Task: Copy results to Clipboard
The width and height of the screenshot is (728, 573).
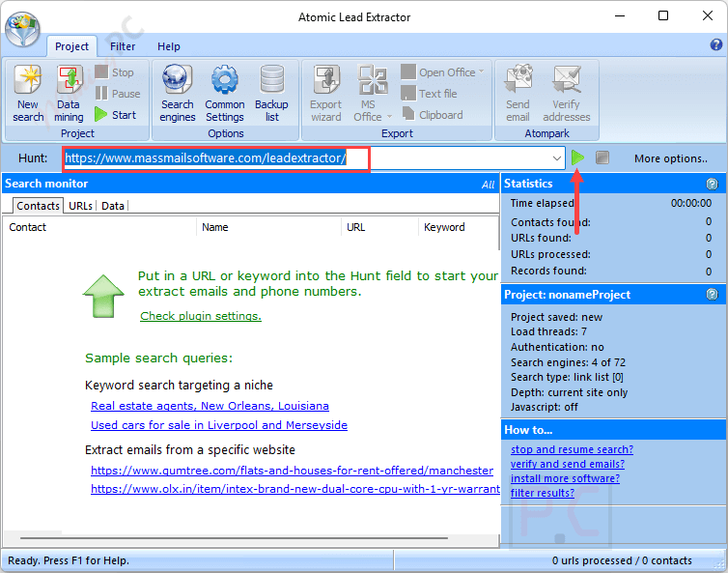Action: (432, 114)
